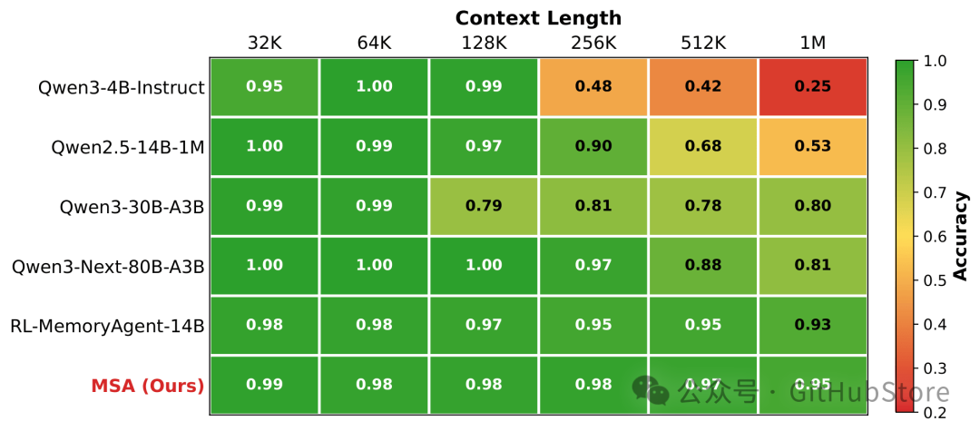
Task: Click the accuracy color bar gradient
Action: tap(905, 236)
